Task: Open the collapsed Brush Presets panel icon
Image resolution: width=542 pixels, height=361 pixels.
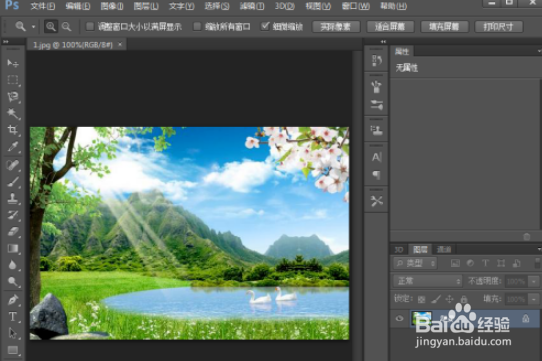Action: point(376,87)
